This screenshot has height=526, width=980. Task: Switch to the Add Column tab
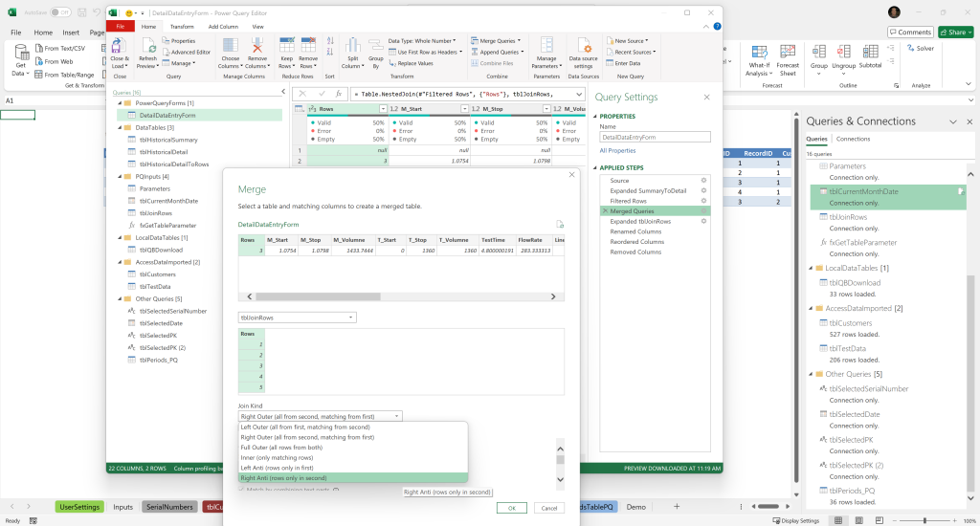pyautogui.click(x=223, y=27)
